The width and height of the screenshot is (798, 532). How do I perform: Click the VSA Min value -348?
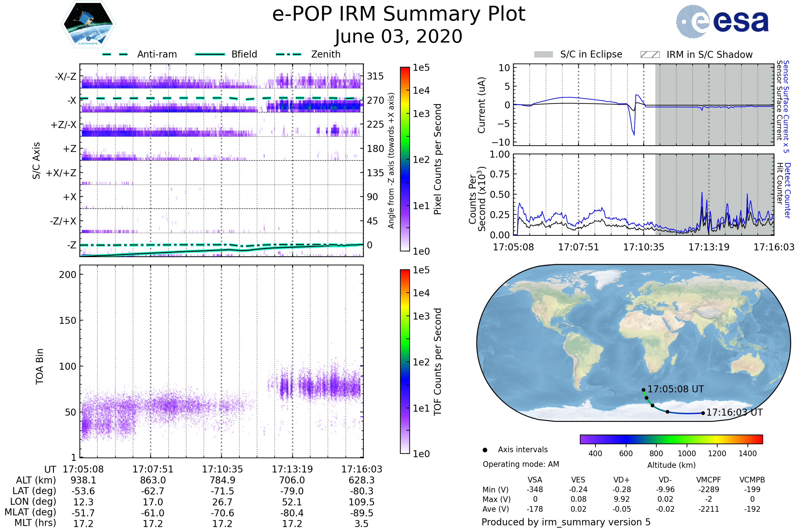click(535, 489)
